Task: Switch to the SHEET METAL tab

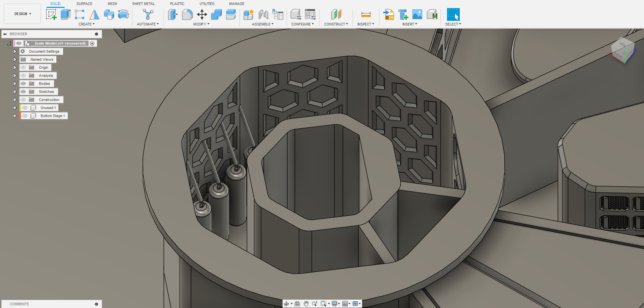Action: click(x=144, y=4)
